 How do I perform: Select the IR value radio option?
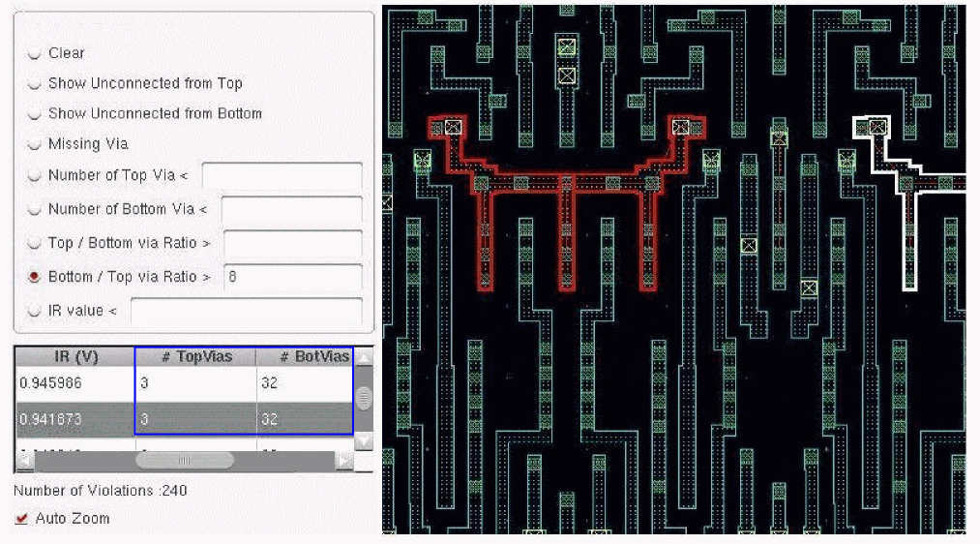click(35, 311)
